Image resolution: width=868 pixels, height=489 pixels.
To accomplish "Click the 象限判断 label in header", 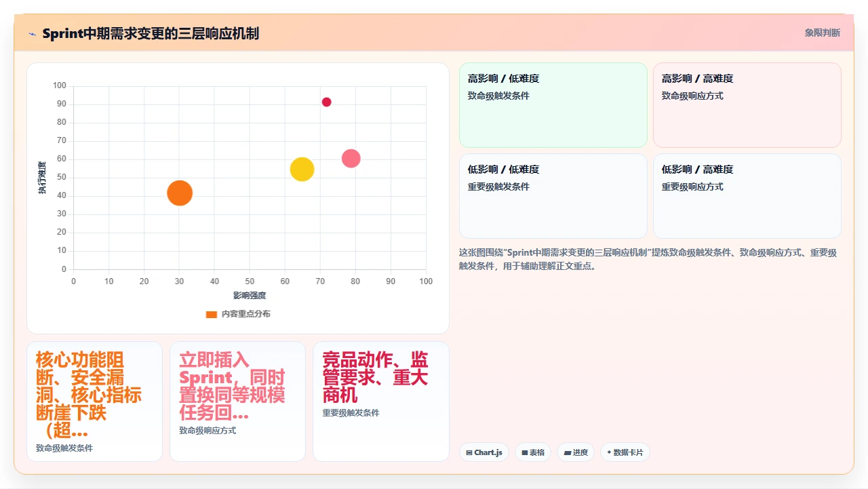I will [822, 33].
